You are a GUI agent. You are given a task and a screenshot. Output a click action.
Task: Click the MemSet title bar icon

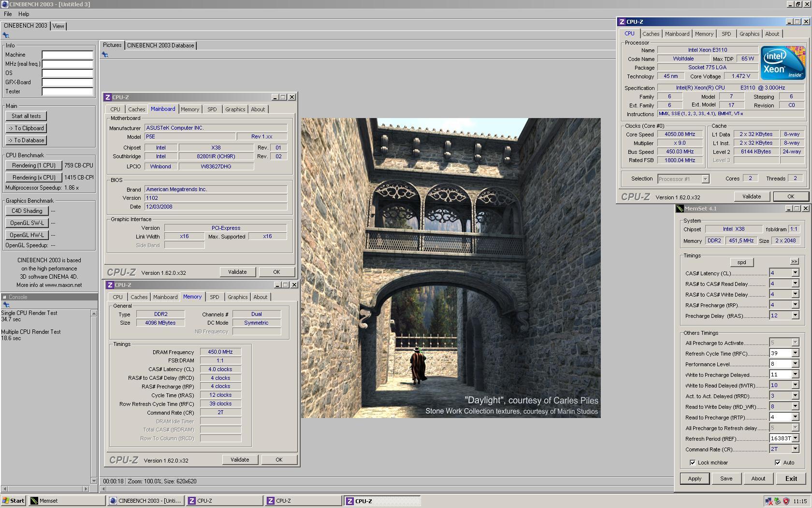tap(680, 209)
